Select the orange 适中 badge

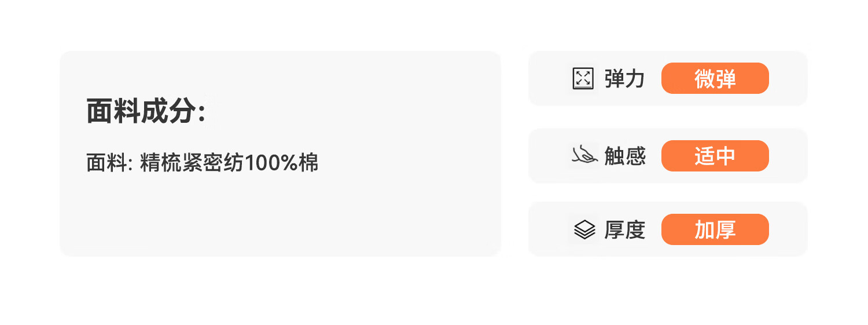pos(715,156)
